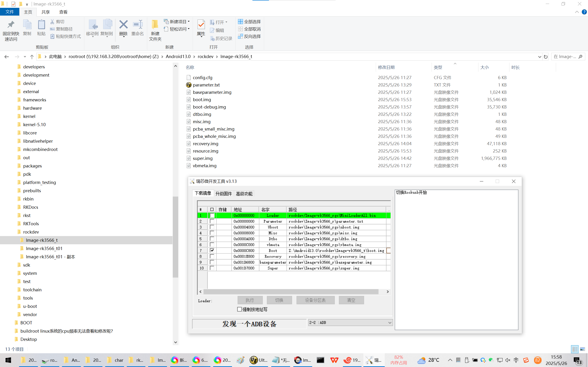Viewport: 588px width, 367px height.
Task: Check the Loader row checkbox
Action: click(212, 216)
